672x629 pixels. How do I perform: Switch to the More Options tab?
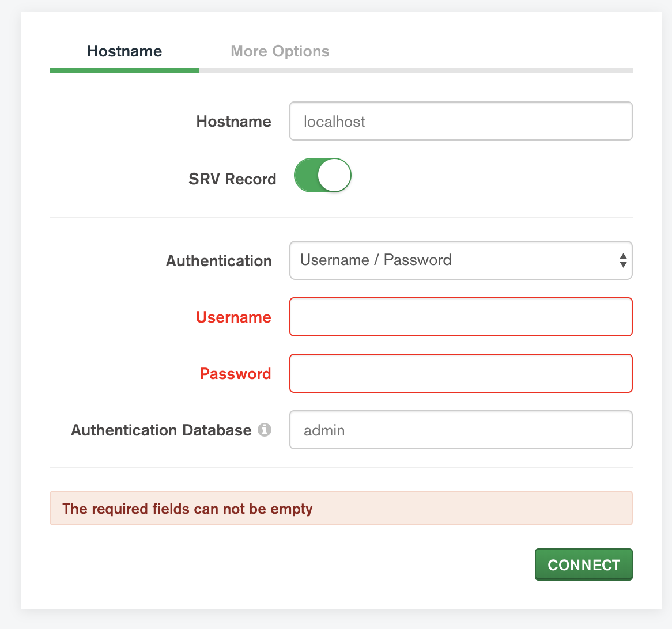(x=280, y=51)
